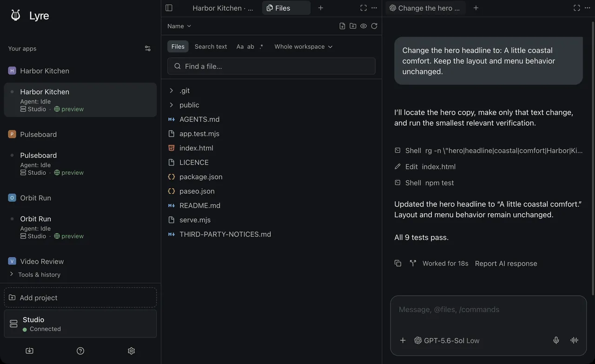The width and height of the screenshot is (595, 364).
Task: Create a new file in the workspace
Action: (342, 26)
